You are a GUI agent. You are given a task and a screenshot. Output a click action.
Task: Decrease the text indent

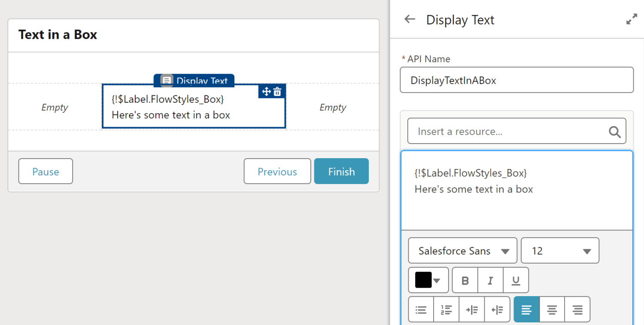coord(497,309)
